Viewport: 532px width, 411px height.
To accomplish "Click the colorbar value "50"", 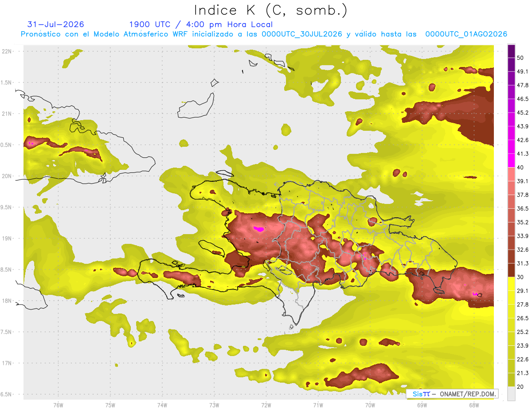I will 520,58.
